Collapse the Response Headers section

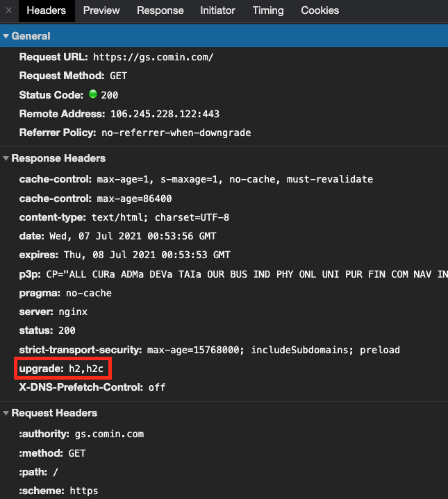click(6, 158)
